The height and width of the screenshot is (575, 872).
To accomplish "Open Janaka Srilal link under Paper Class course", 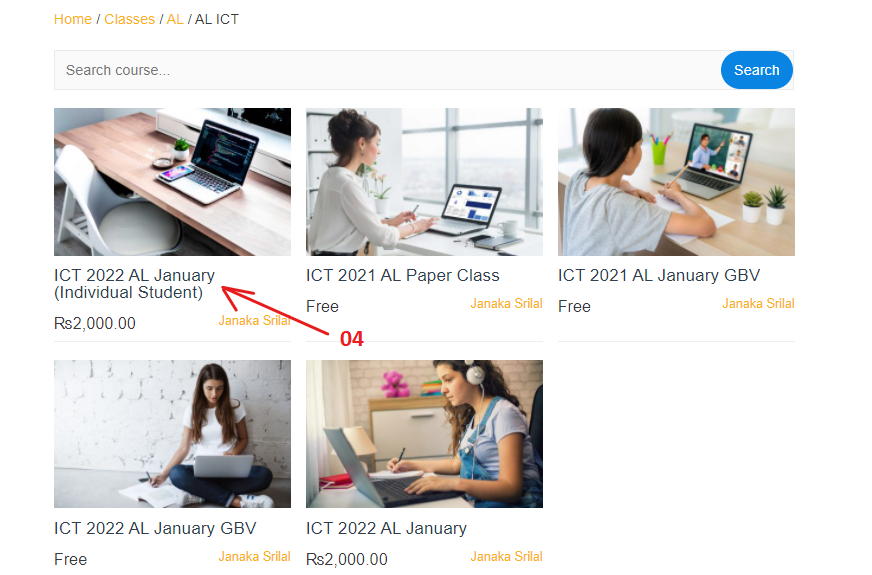I will coord(507,304).
